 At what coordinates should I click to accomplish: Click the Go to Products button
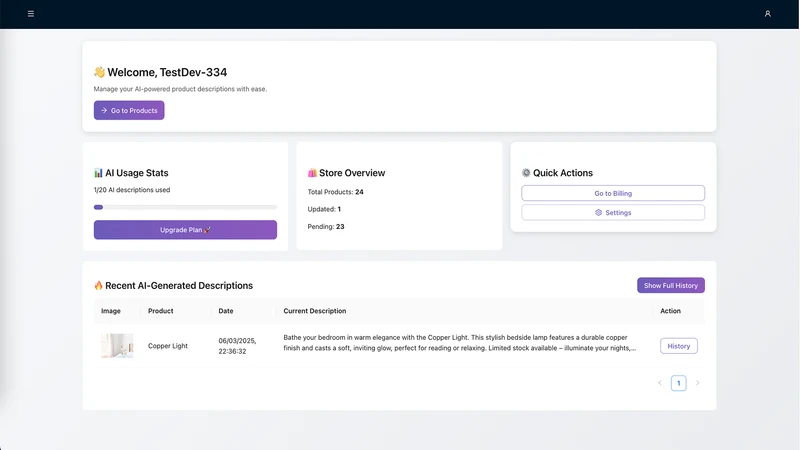tap(129, 110)
